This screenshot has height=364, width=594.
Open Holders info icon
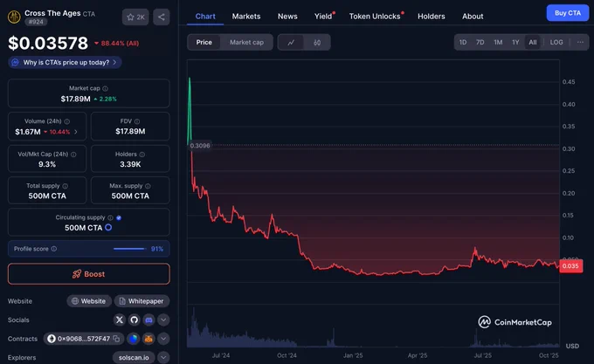[142, 155]
